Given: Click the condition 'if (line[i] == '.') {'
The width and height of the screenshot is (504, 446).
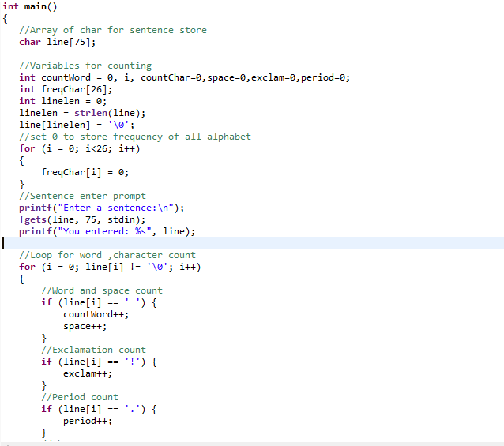Looking at the screenshot, I should click(x=99, y=409).
